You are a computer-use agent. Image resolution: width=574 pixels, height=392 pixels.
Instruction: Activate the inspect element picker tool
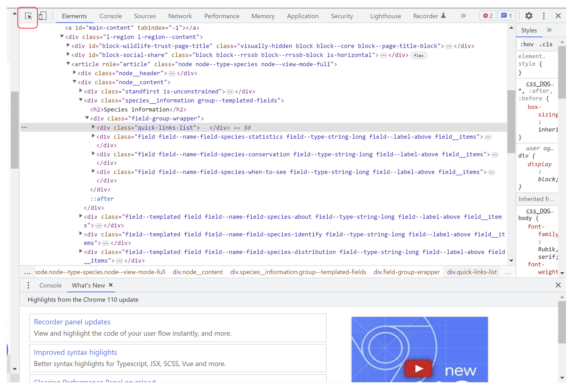tap(28, 16)
